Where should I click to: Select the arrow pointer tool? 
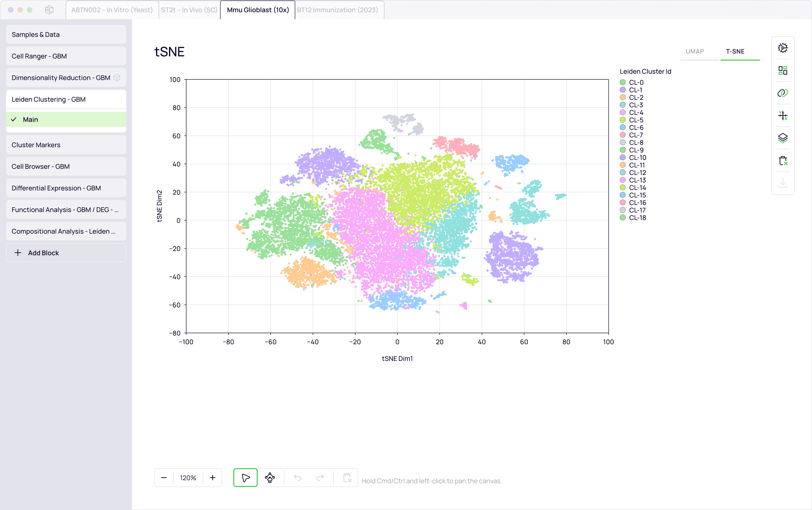[245, 478]
